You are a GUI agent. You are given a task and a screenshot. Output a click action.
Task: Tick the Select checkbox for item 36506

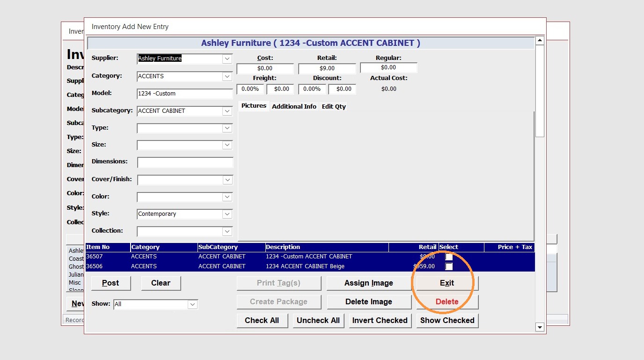pyautogui.click(x=449, y=266)
